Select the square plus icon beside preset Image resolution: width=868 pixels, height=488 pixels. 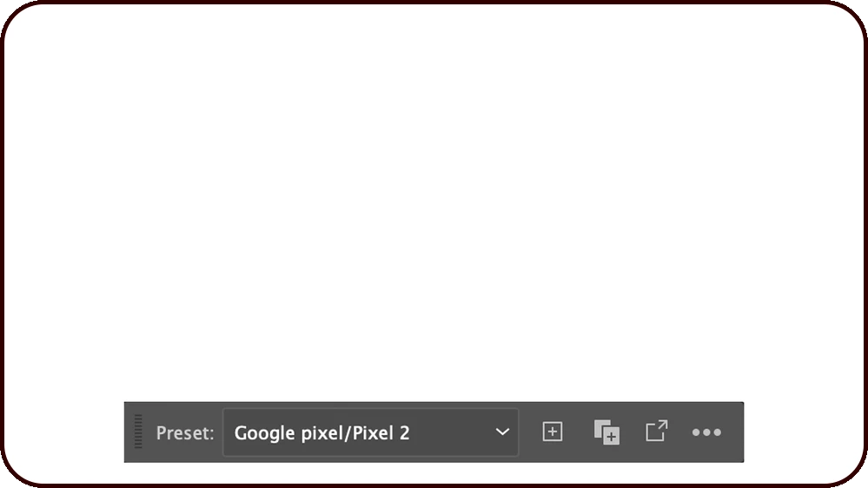tap(552, 432)
